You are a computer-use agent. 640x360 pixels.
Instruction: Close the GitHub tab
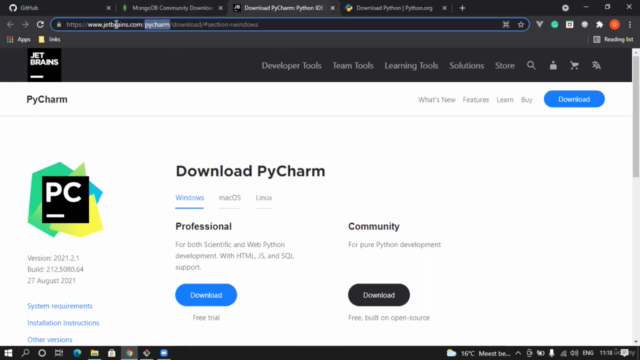109,8
